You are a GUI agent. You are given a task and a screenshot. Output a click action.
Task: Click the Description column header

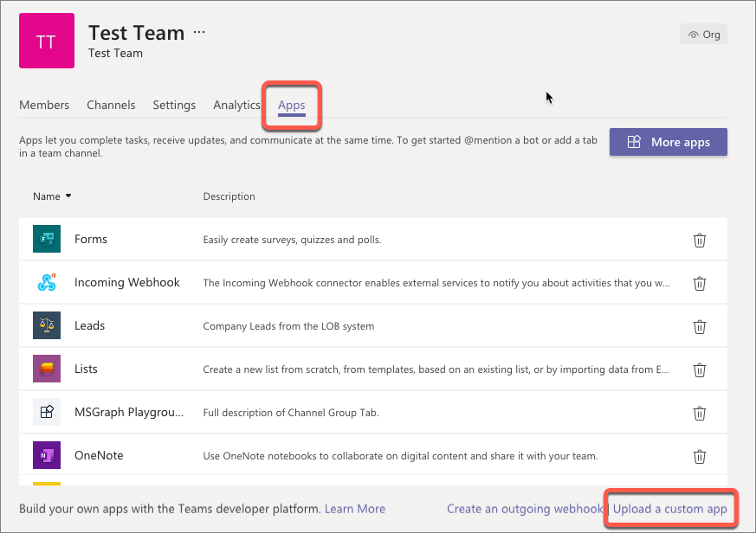click(229, 196)
